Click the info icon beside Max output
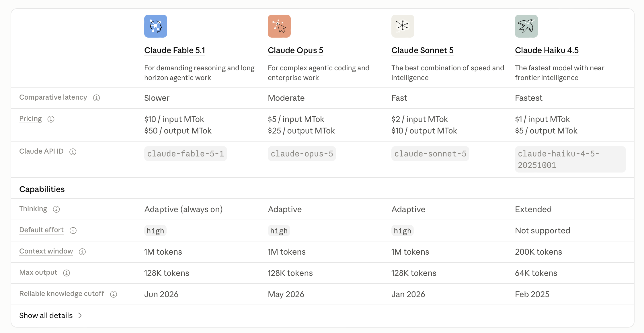The width and height of the screenshot is (644, 333). pyautogui.click(x=67, y=273)
